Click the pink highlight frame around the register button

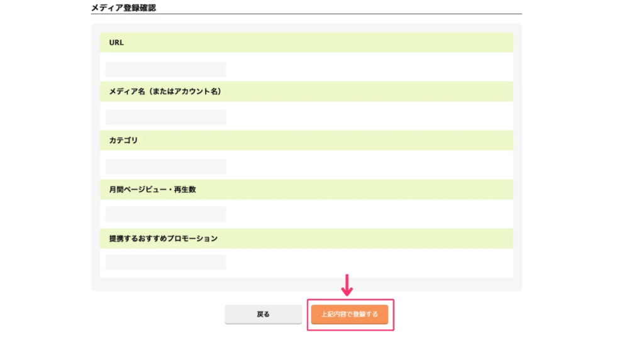pyautogui.click(x=391, y=300)
